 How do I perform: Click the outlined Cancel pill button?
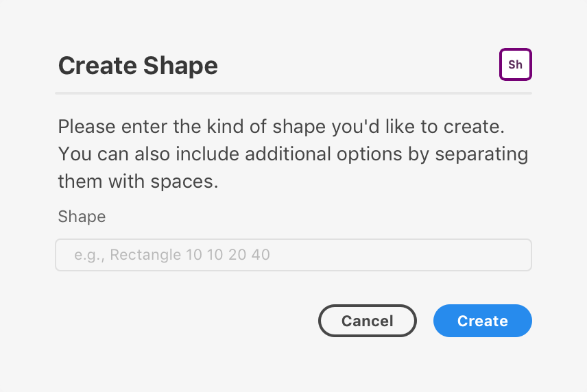coord(368,321)
